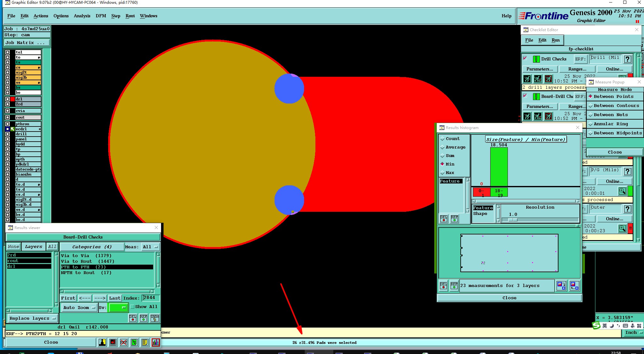Click the Drill Checks help question mark
Screen dimensions: 644x354
pos(627,59)
